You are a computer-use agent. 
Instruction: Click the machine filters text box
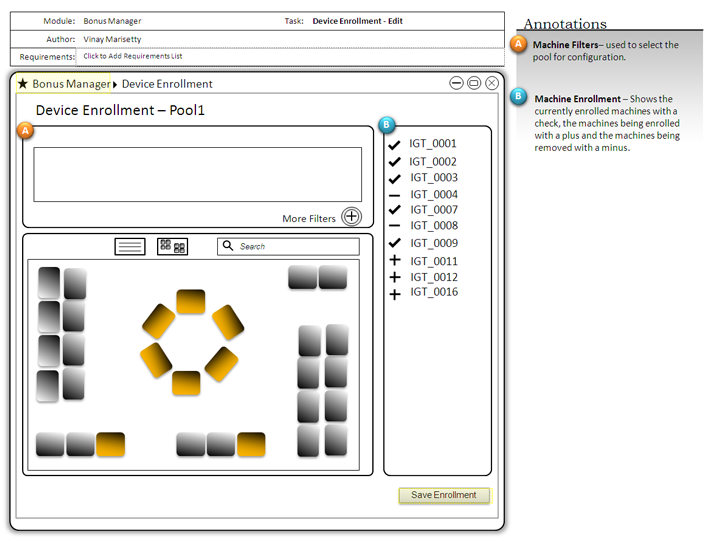(x=197, y=174)
